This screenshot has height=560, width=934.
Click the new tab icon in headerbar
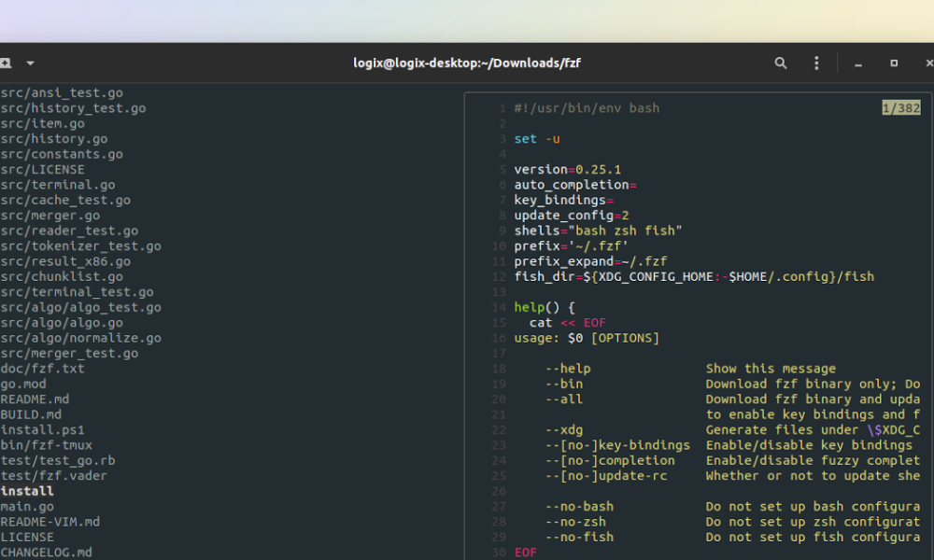[6, 63]
